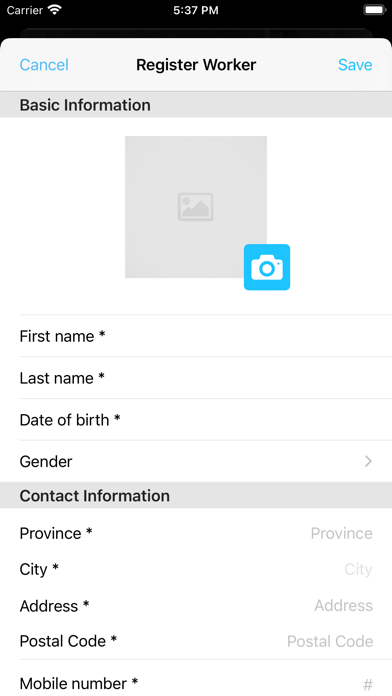
Task: Tap the Register Worker title
Action: point(196,65)
